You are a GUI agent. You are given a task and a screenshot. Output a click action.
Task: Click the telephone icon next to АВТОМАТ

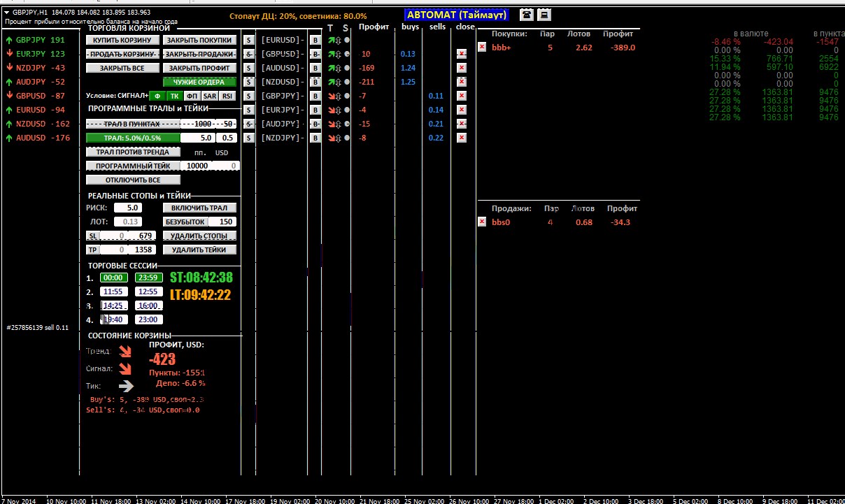(x=526, y=15)
